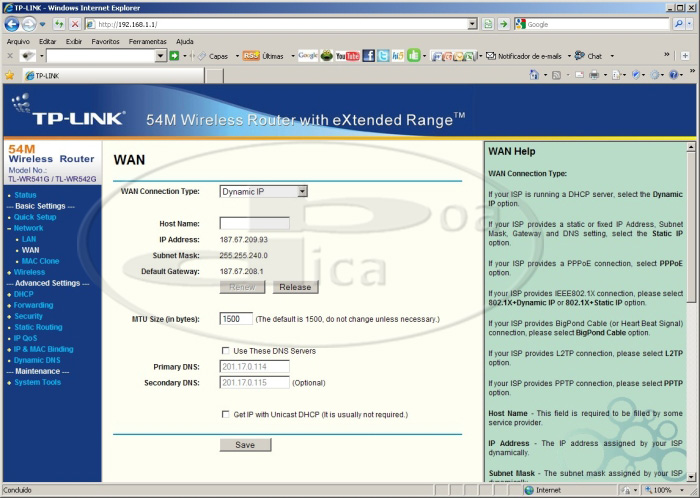
Task: Expand the address bar URL history dropdown
Action: pos(472,24)
